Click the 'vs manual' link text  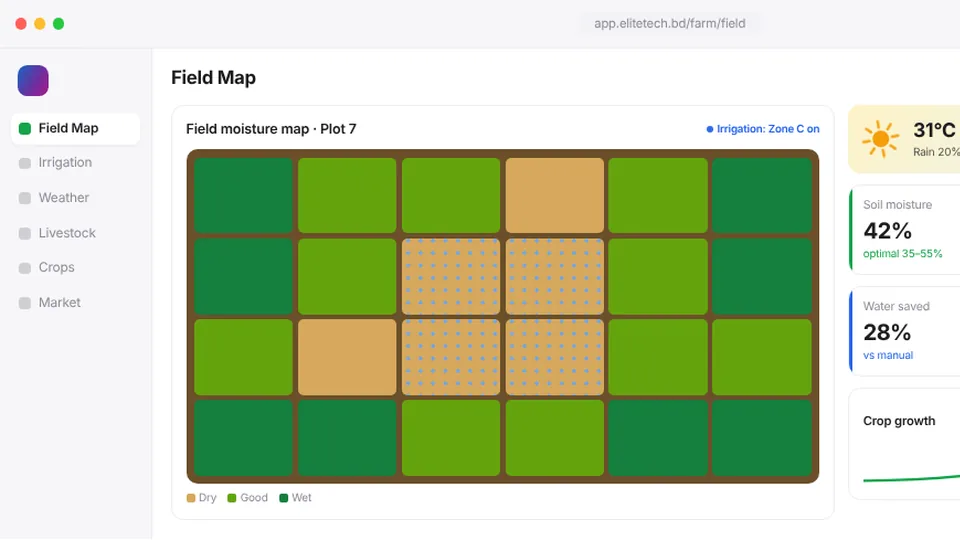tap(888, 355)
